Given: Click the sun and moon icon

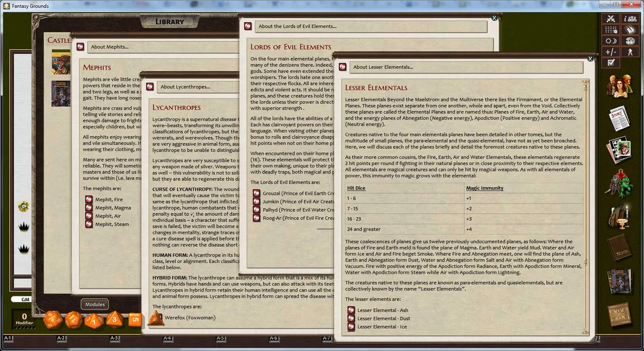Looking at the screenshot, I should click(x=611, y=41).
